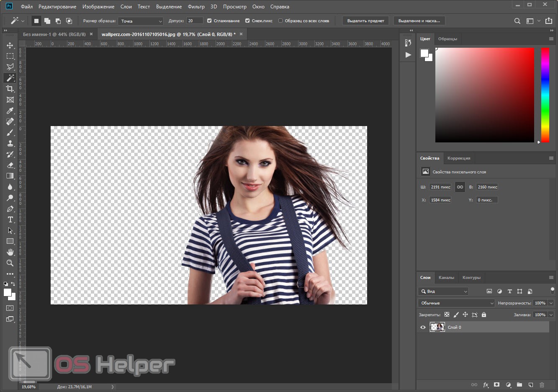This screenshot has width=558, height=392.
Task: Select the Brush tool
Action: [x=10, y=132]
